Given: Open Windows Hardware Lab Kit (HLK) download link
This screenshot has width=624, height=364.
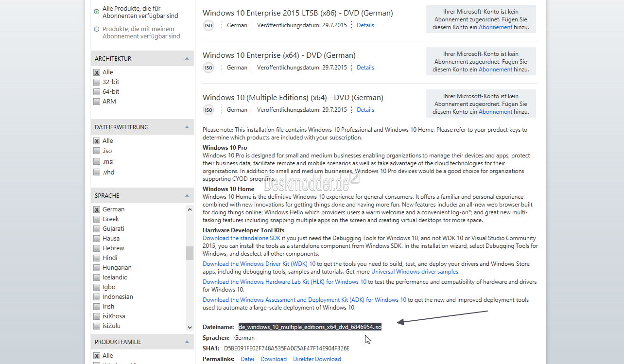Looking at the screenshot, I should pos(284,282).
